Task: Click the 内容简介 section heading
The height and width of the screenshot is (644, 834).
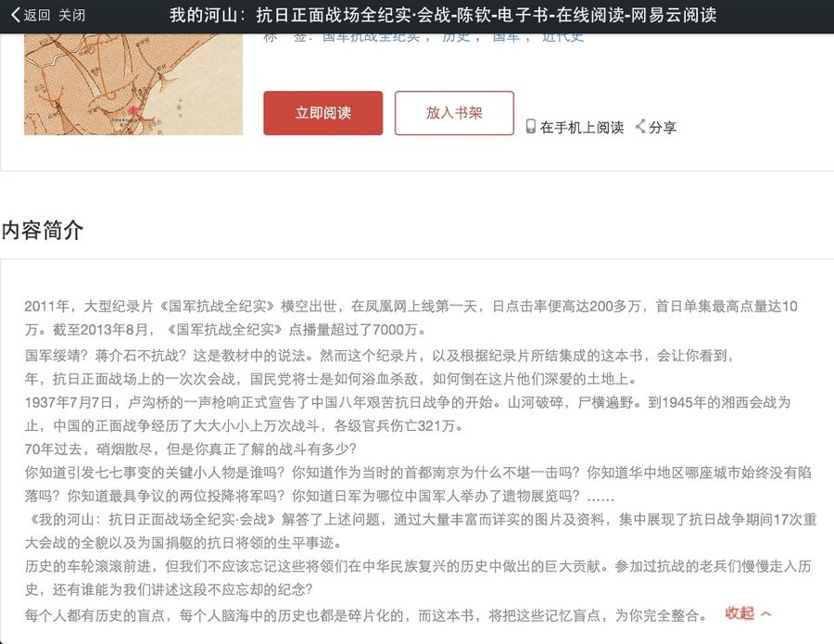Action: click(43, 231)
